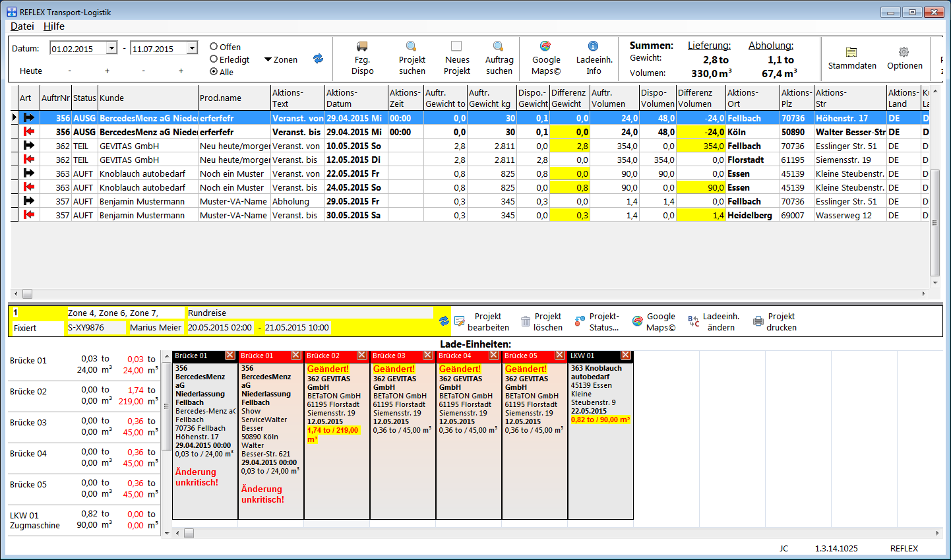This screenshot has height=560, width=951.
Task: Open end date 11.07.2015 dropdown
Action: [x=192, y=48]
